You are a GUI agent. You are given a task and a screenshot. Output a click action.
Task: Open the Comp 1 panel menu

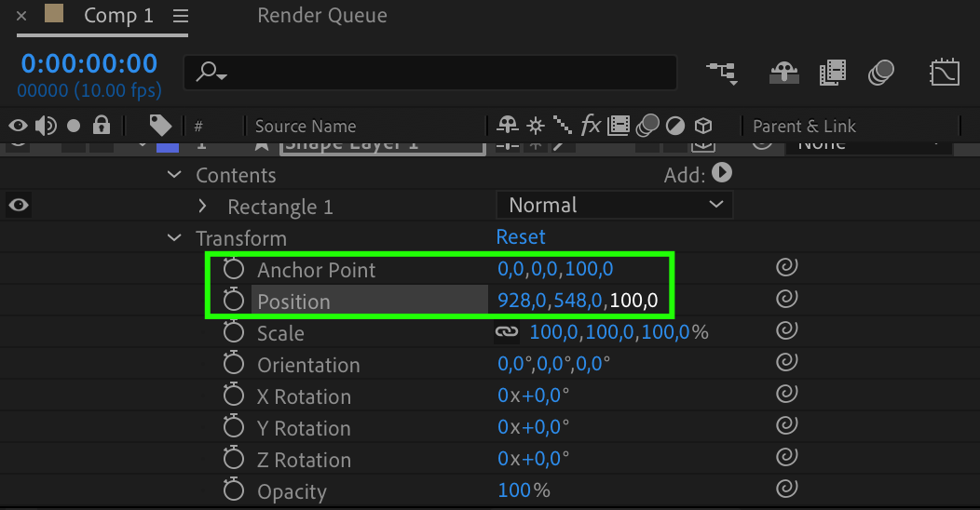[x=181, y=16]
